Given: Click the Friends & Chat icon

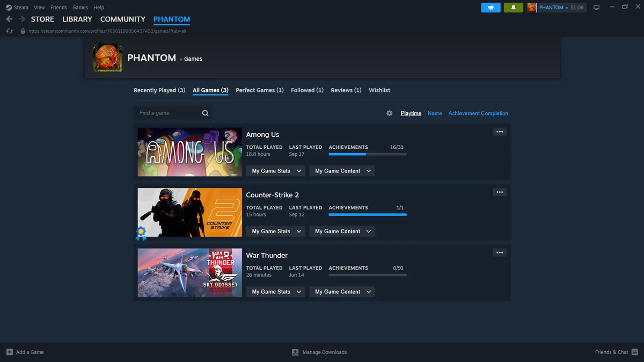Looking at the screenshot, I should (x=635, y=352).
